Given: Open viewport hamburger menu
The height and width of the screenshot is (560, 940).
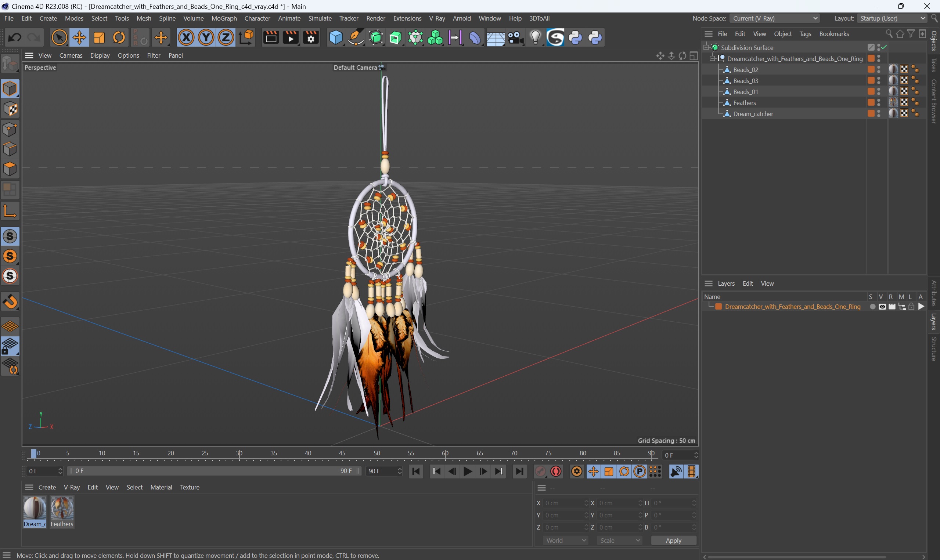Looking at the screenshot, I should pyautogui.click(x=29, y=55).
